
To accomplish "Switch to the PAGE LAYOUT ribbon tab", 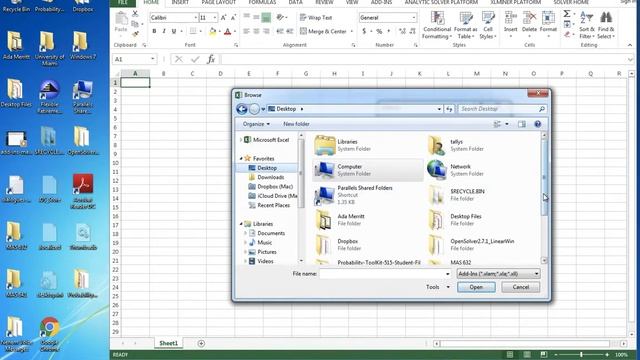I will (219, 2).
